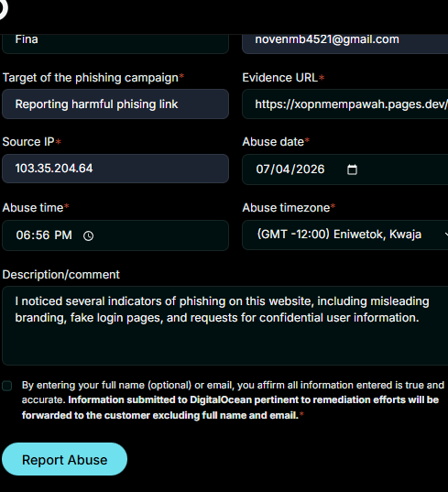This screenshot has height=492, width=448.
Task: Focus the Description/comment text area
Action: click(x=225, y=325)
